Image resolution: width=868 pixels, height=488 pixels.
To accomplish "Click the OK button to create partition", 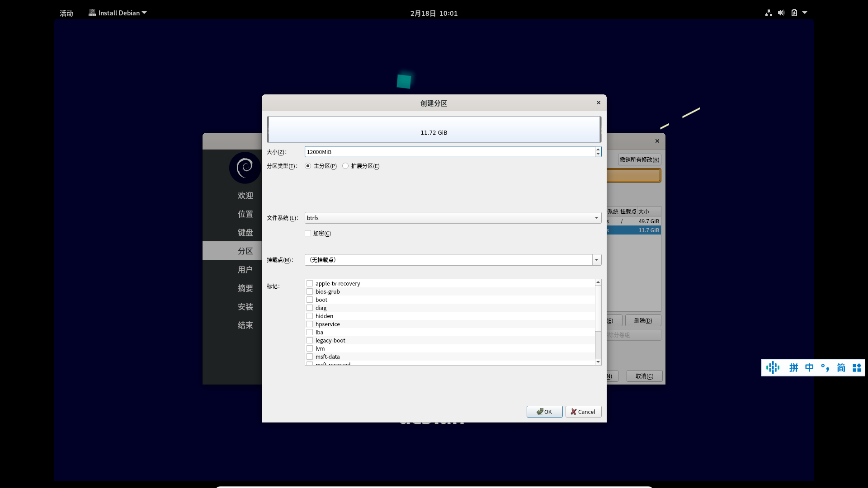I will [x=544, y=412].
